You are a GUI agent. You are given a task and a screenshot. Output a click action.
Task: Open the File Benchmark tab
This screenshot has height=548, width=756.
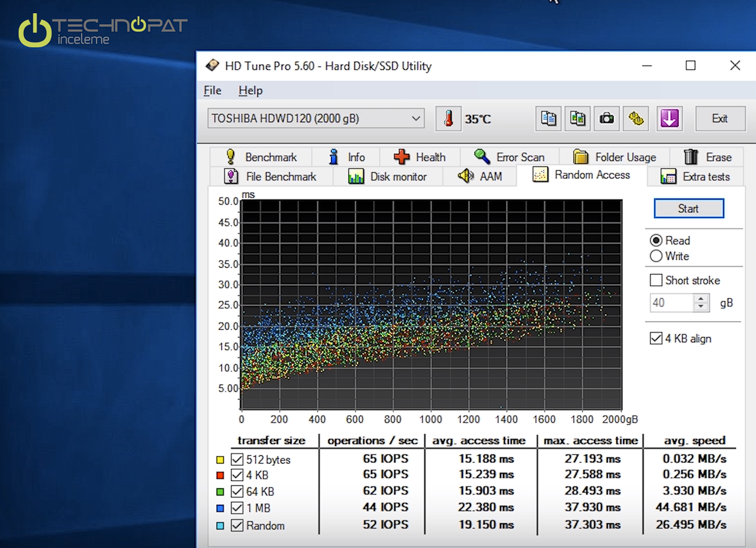[x=271, y=177]
